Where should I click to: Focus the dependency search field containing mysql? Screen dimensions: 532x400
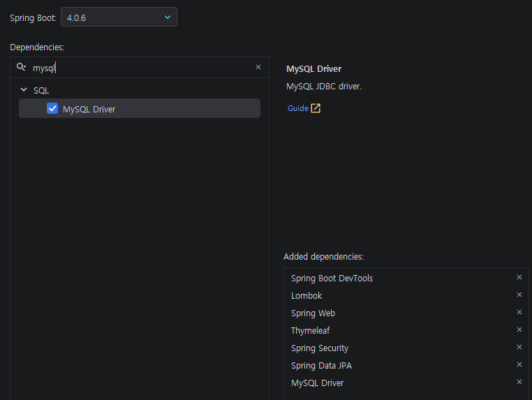point(139,68)
